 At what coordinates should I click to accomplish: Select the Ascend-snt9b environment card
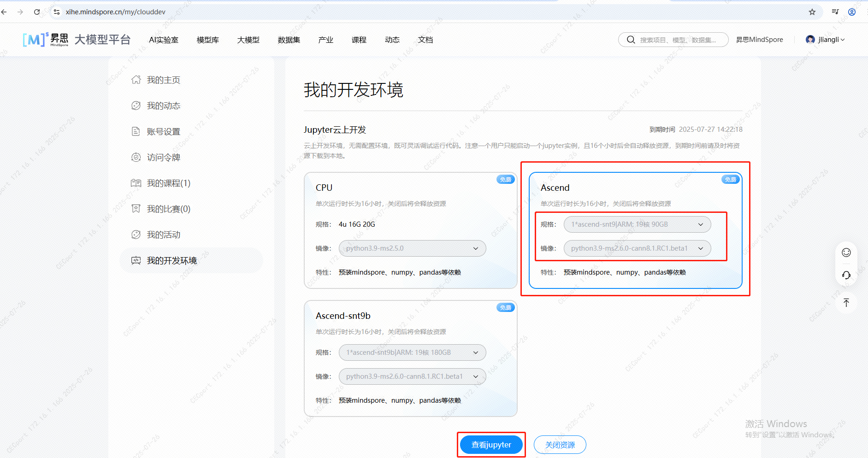[x=411, y=358]
